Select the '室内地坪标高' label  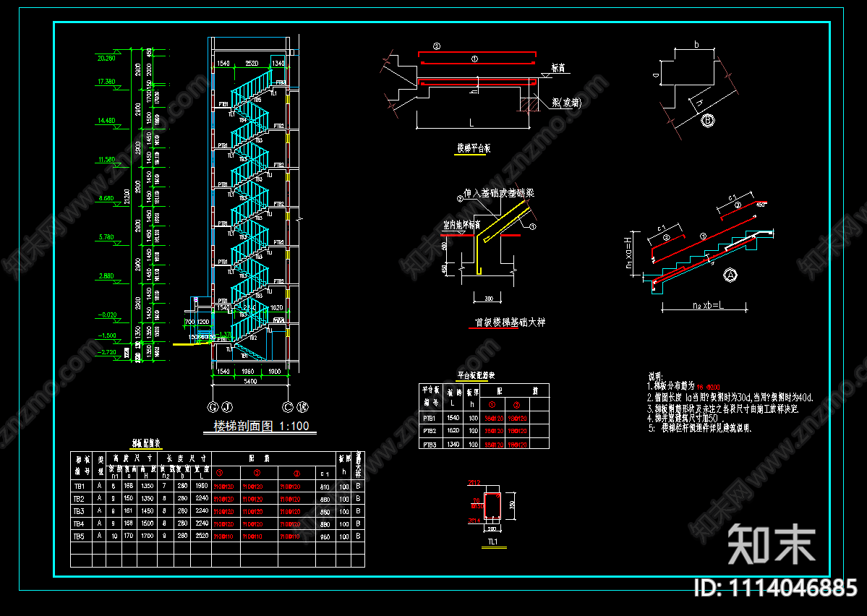[461, 225]
